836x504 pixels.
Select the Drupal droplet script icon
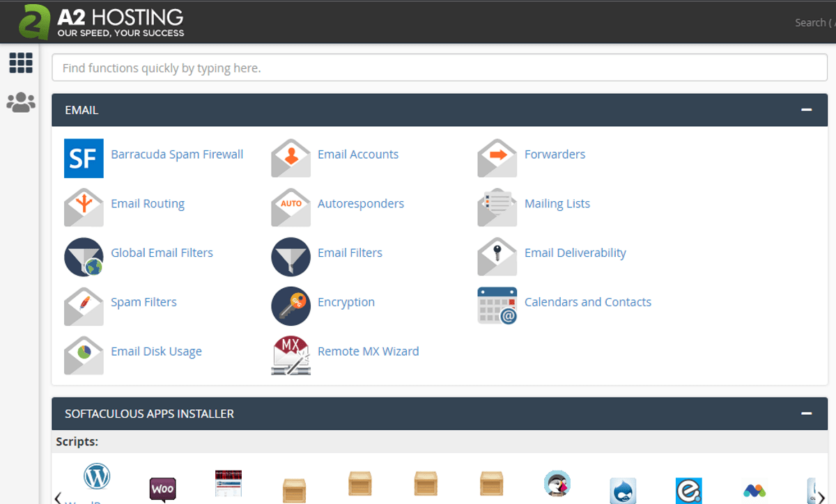click(623, 490)
